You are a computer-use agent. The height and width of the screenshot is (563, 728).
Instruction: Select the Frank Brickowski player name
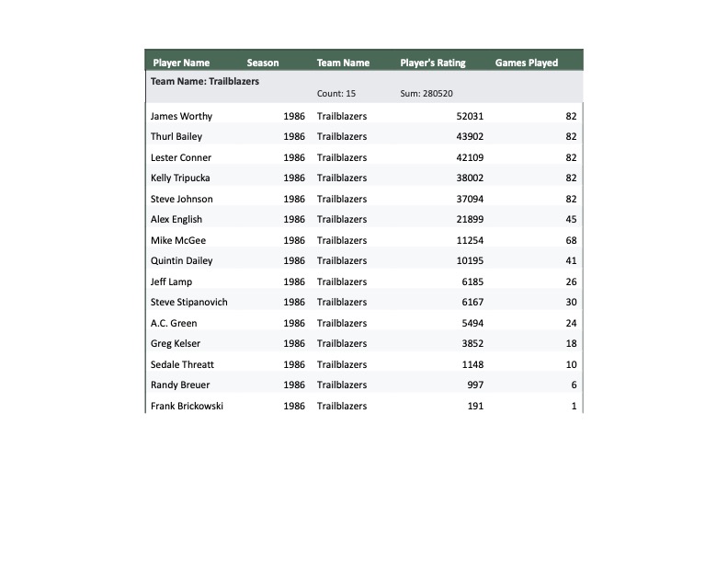click(187, 407)
